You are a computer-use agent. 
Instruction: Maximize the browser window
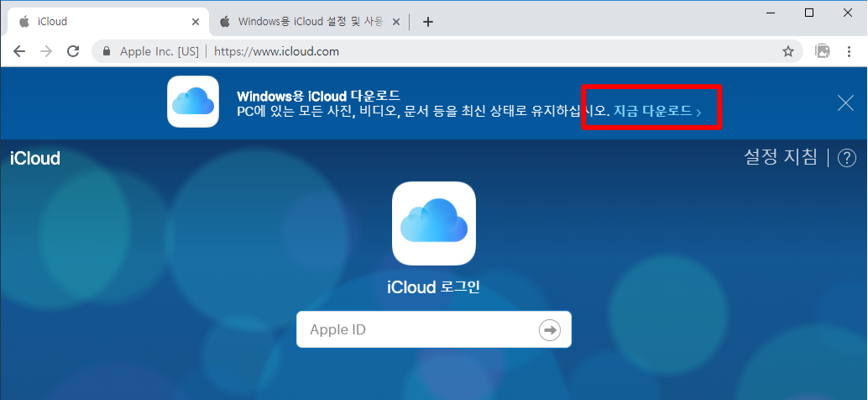click(809, 13)
